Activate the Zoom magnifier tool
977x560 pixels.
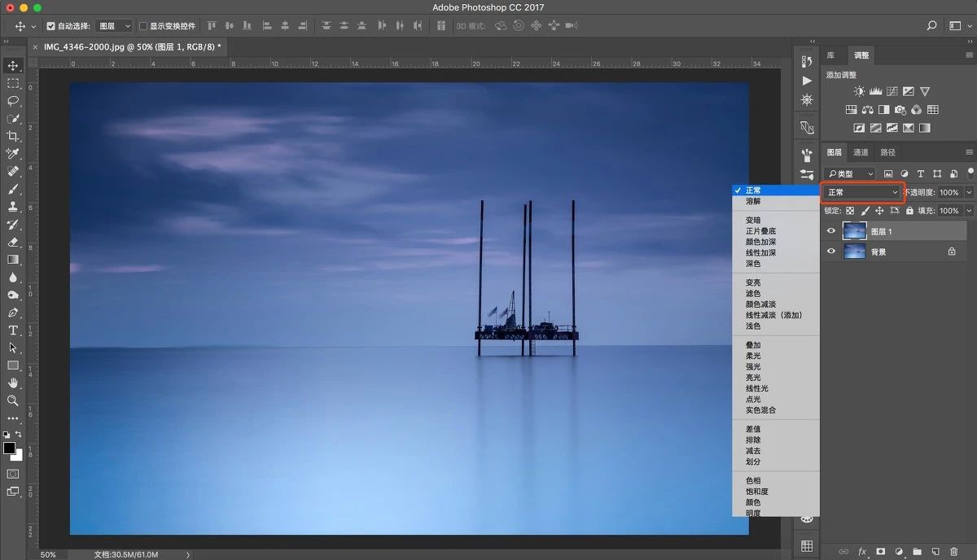[x=13, y=400]
